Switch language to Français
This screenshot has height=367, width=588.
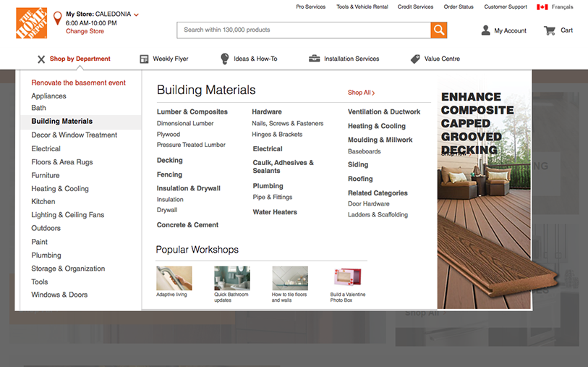pyautogui.click(x=562, y=7)
